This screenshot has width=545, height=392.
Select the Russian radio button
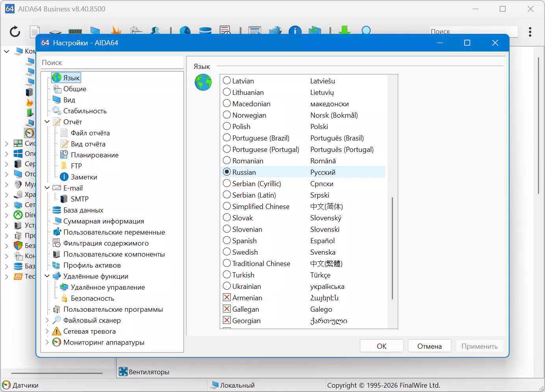227,172
